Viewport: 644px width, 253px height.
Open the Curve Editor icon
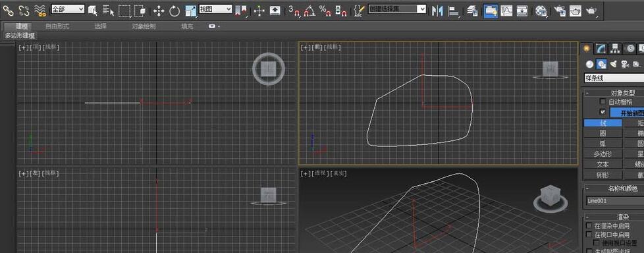(x=506, y=11)
